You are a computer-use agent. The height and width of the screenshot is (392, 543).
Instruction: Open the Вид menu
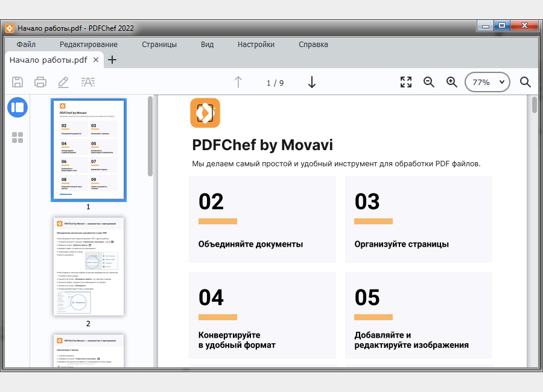click(207, 44)
